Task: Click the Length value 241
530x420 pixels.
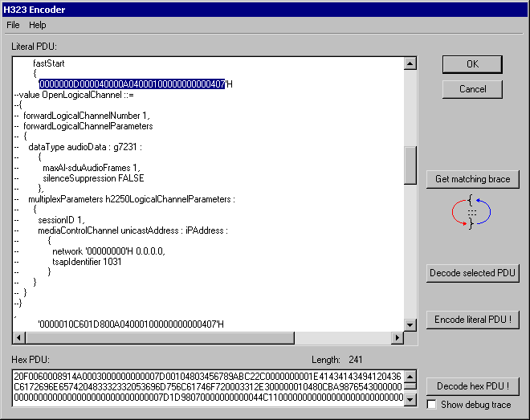Action: [356, 360]
